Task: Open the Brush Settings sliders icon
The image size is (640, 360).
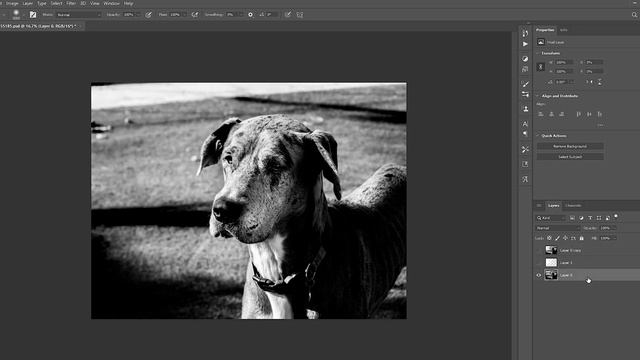Action: point(525,94)
